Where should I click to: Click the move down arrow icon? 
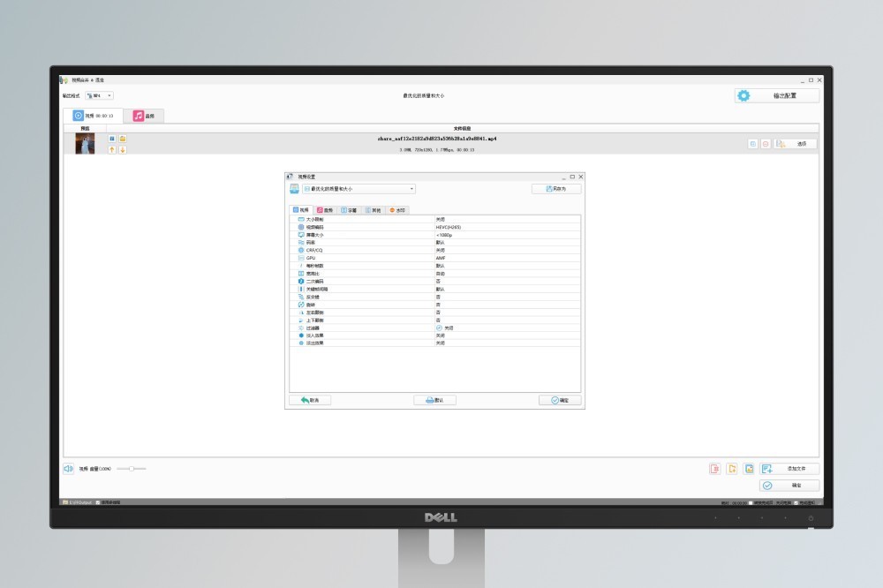pos(123,150)
